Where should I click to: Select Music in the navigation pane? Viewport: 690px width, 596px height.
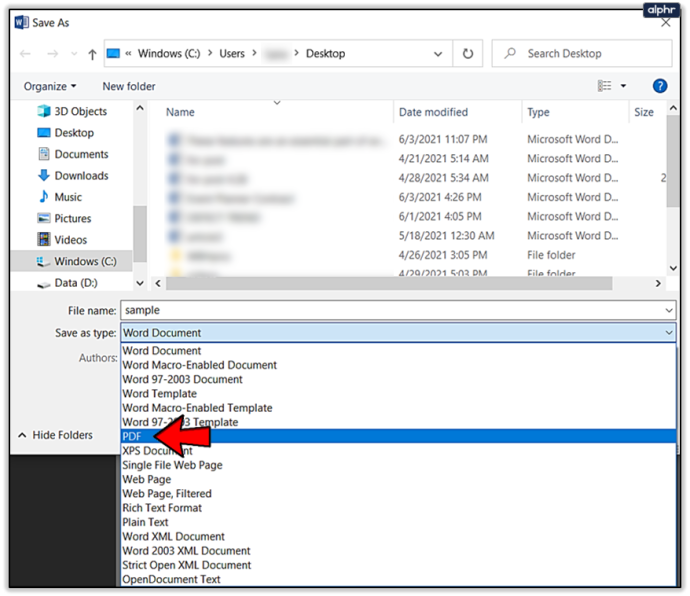coord(60,197)
